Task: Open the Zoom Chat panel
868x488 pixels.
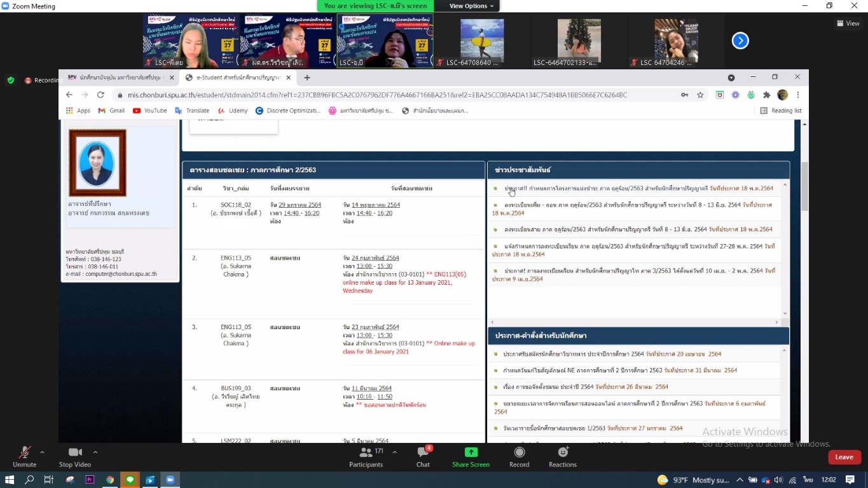Action: [423, 456]
